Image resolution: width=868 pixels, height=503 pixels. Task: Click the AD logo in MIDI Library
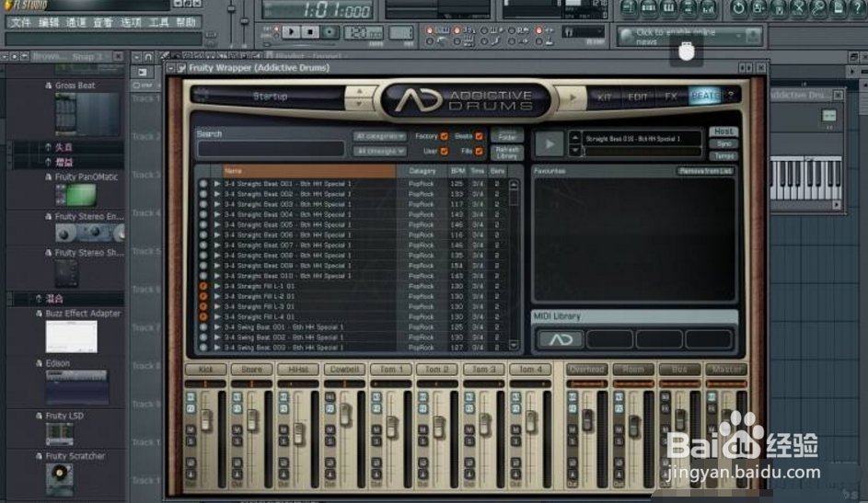[x=561, y=339]
